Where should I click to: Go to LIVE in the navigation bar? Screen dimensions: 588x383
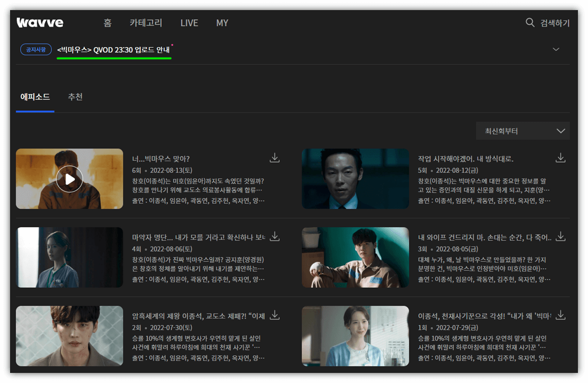189,23
